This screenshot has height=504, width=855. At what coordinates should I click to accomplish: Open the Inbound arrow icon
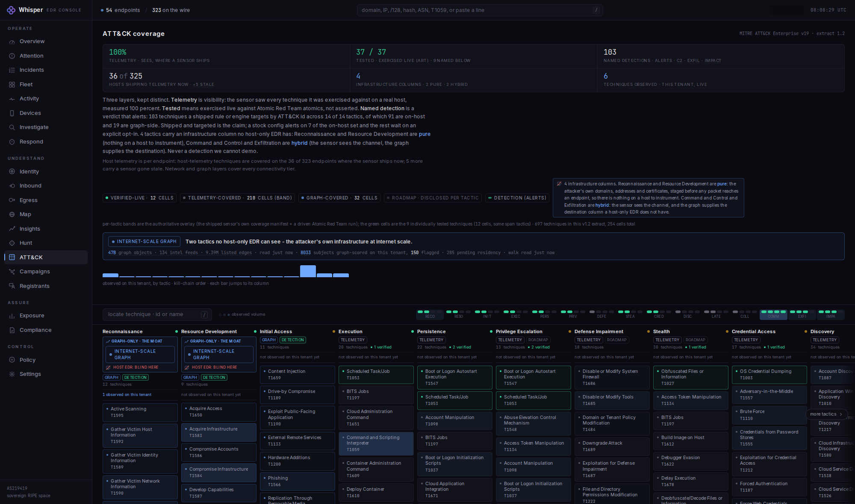pyautogui.click(x=12, y=186)
